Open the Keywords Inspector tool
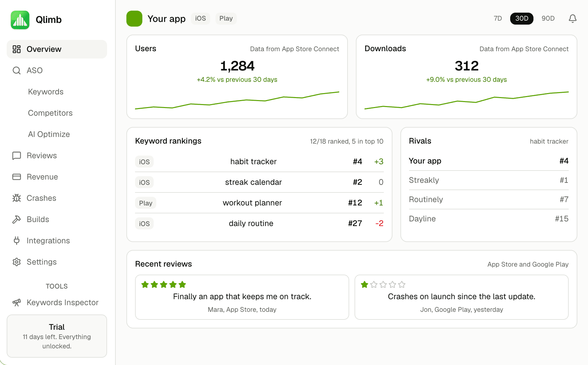The height and width of the screenshot is (365, 588). [57, 303]
